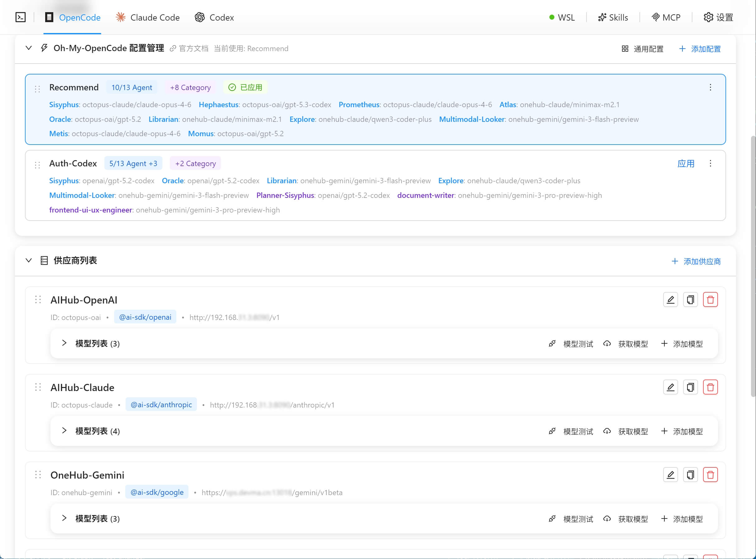Grab drag handle of Auth-Codex config
756x559 pixels.
38,165
